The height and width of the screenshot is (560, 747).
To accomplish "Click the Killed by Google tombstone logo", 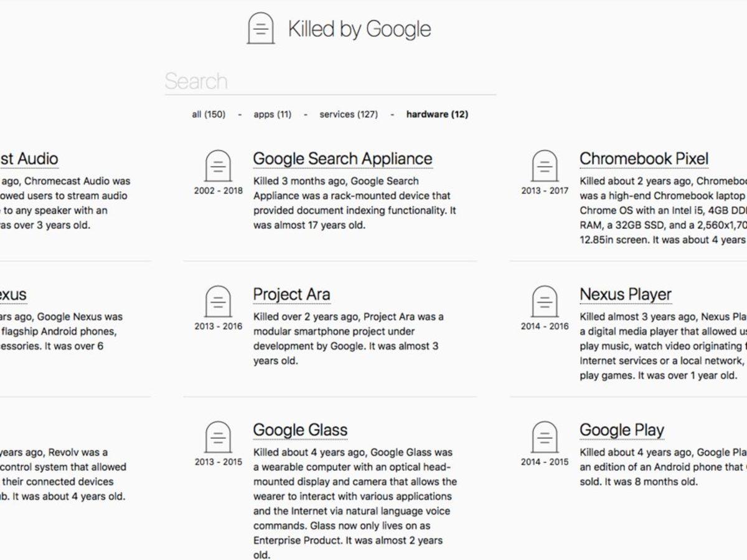I will pos(261,27).
